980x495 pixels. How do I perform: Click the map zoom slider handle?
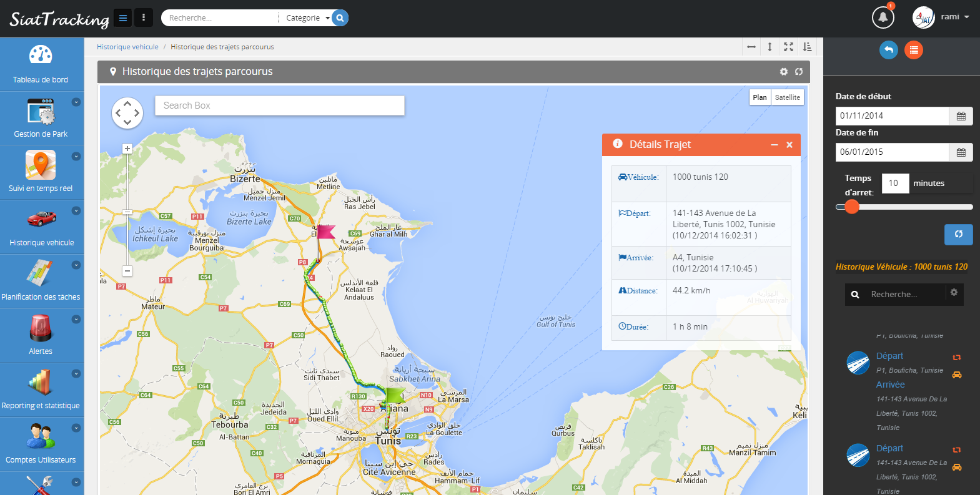coord(127,212)
